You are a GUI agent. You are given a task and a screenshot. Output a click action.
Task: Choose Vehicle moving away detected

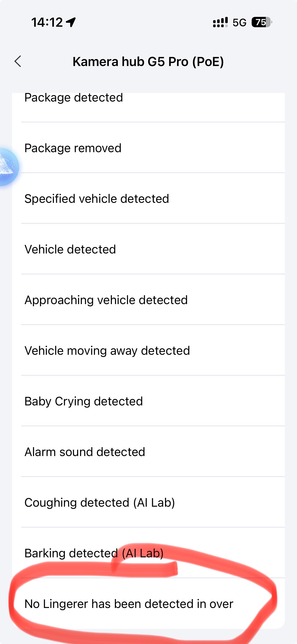[x=107, y=351]
